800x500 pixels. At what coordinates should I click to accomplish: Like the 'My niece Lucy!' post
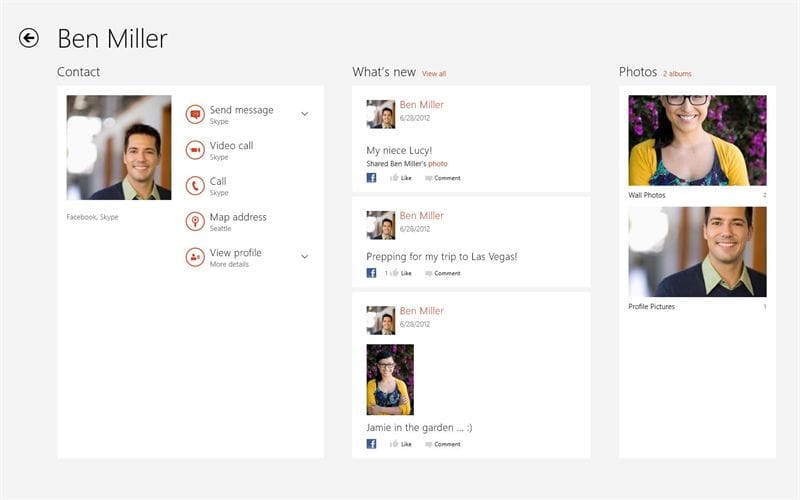(400, 178)
